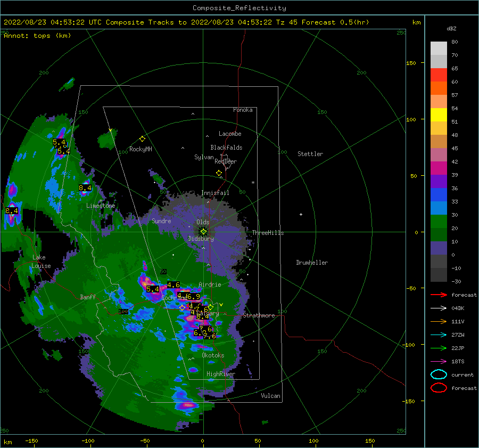Screen dimensions: 479x448
Task: Click the cyan current ellipse in legend
Action: pos(439,374)
